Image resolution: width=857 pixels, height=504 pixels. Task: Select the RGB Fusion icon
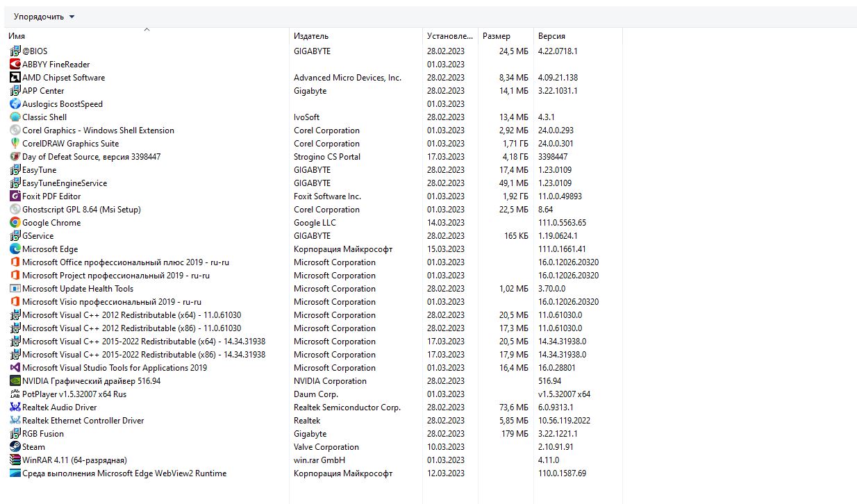(15, 433)
